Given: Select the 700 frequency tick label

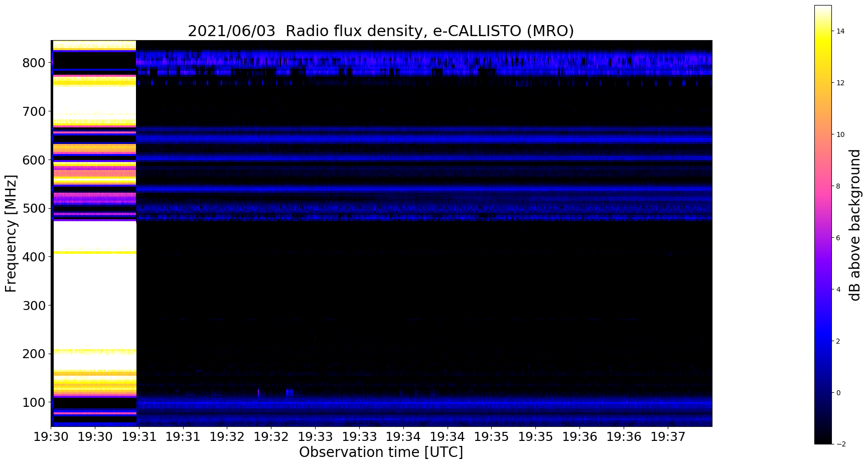Looking at the screenshot, I should coord(35,111).
